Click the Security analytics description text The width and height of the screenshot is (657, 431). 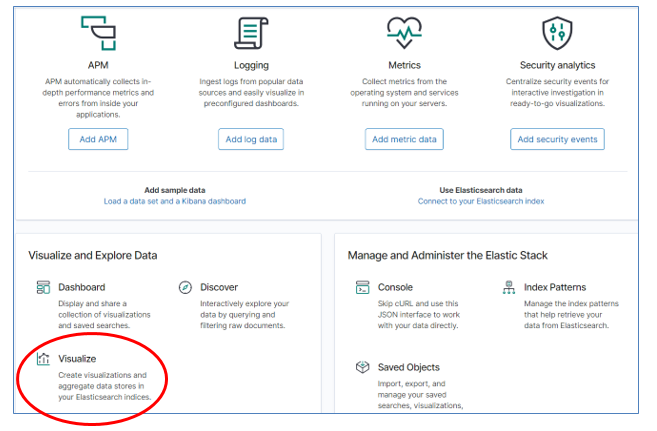(557, 93)
